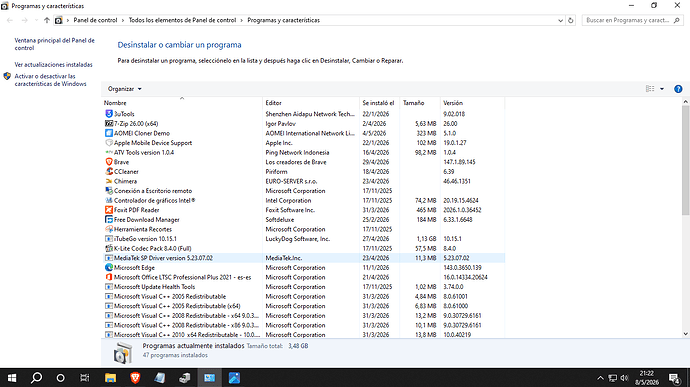Open Activar o desactivar características de Windows
The image size is (690, 387).
[50, 80]
